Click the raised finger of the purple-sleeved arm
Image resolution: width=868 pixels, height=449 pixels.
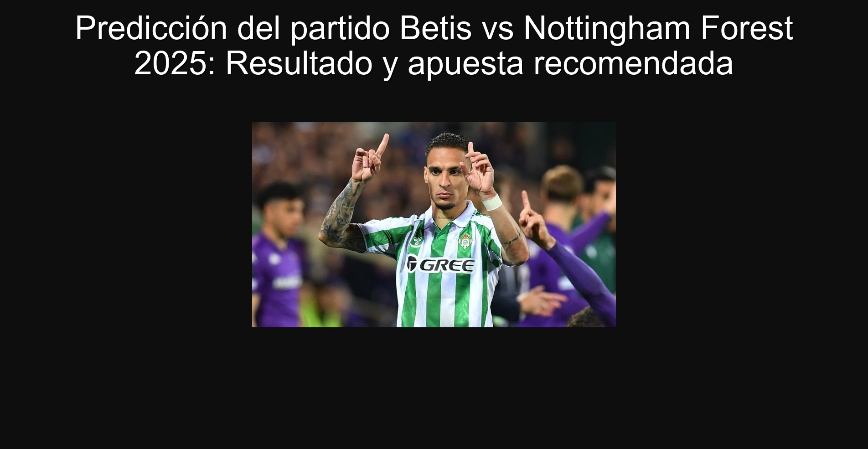[x=526, y=201]
